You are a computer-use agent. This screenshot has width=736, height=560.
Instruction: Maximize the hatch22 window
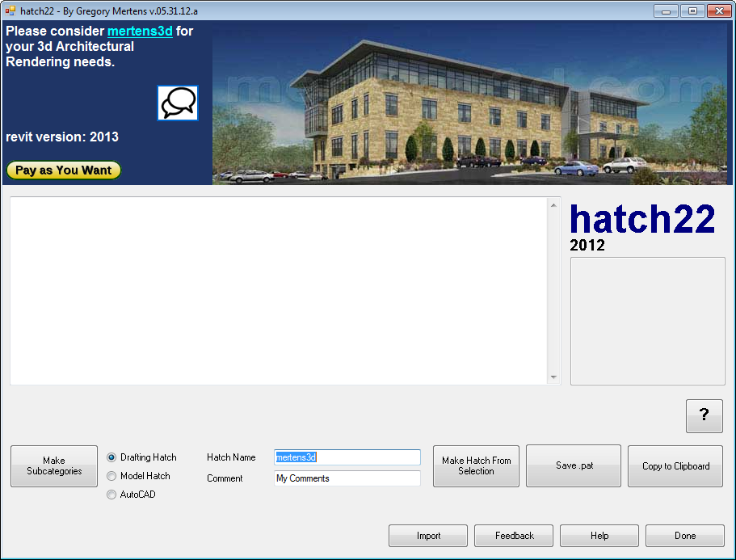point(692,11)
